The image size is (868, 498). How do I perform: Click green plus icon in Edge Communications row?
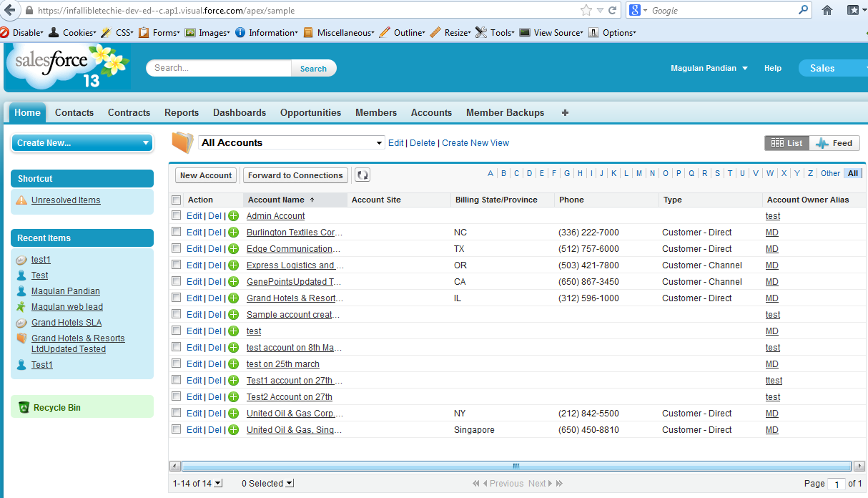pos(233,249)
